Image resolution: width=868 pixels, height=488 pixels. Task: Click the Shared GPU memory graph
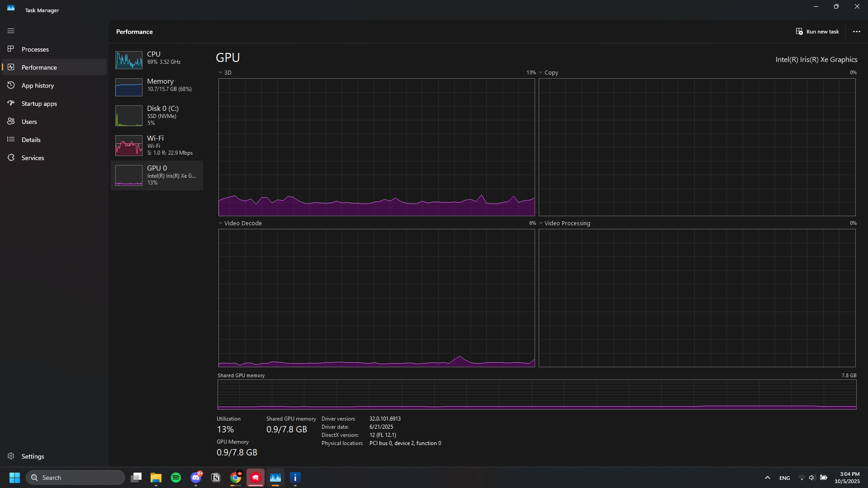(537, 394)
